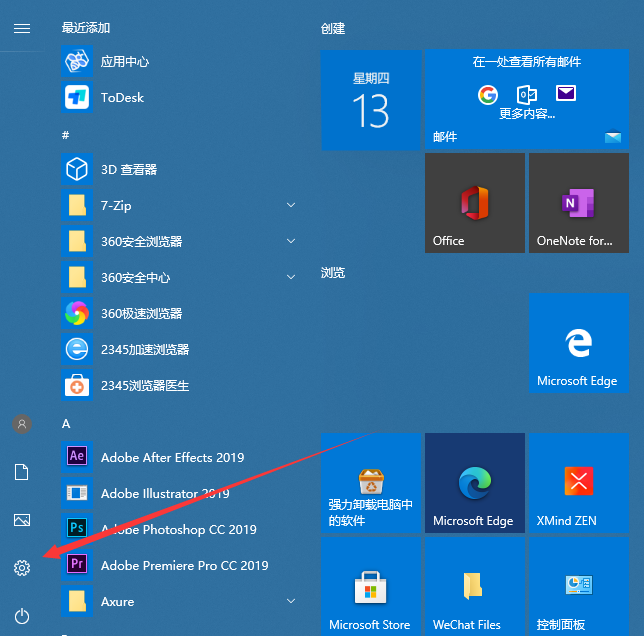Viewport: 644px width, 636px height.
Task: Open the user account icon
Action: point(22,424)
